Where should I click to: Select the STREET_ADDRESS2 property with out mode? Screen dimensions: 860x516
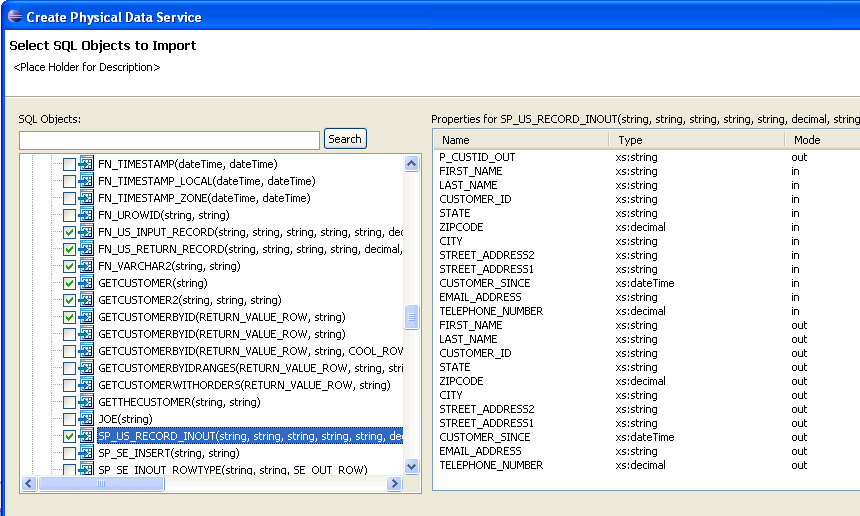pos(647,409)
